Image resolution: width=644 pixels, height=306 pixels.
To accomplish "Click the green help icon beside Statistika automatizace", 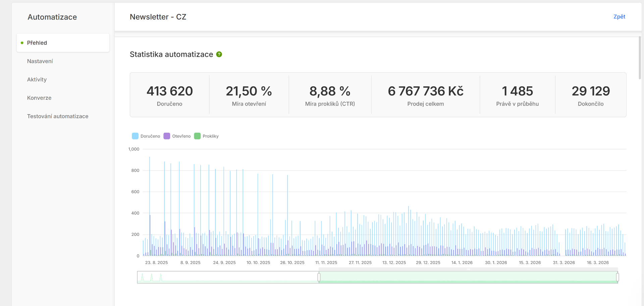I will (219, 54).
